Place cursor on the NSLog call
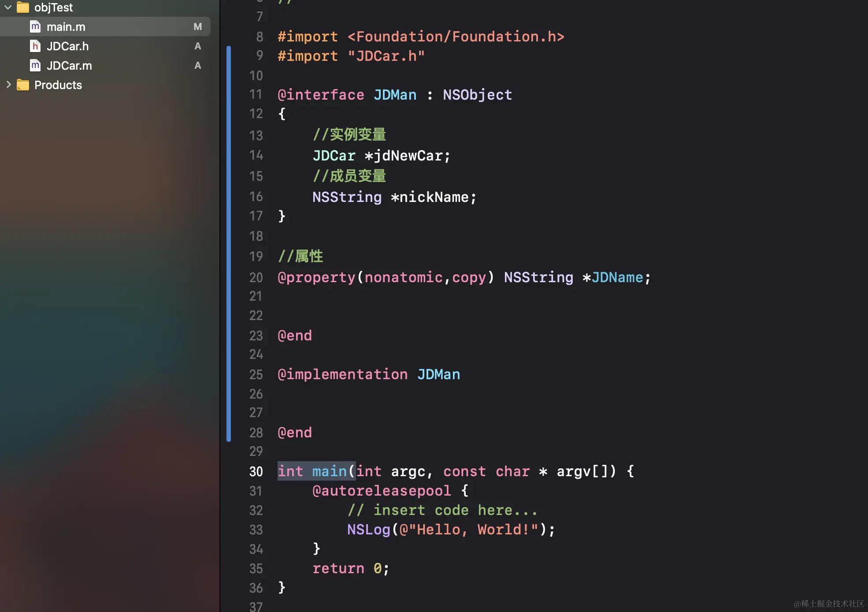868x612 pixels. click(368, 530)
